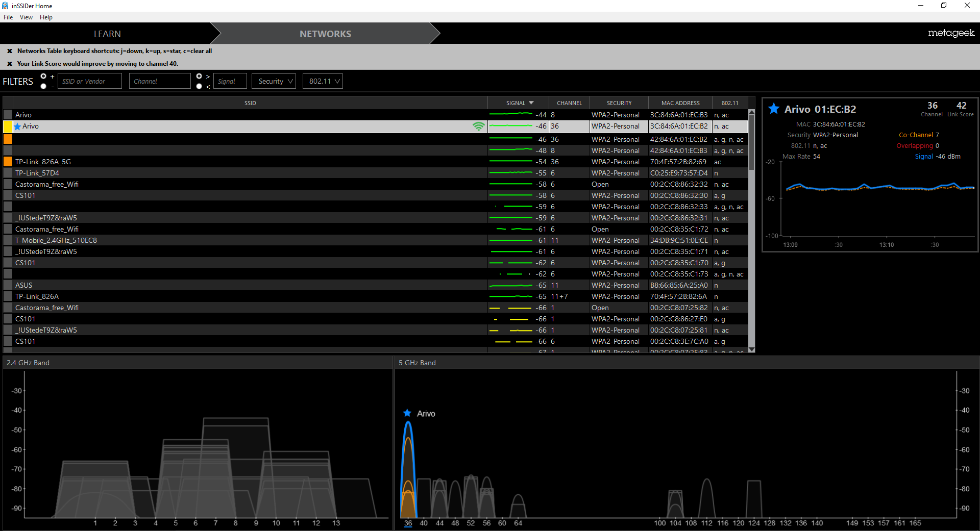Click the Co-Channel 7 label
Viewport: 980px width, 531px height.
(919, 135)
